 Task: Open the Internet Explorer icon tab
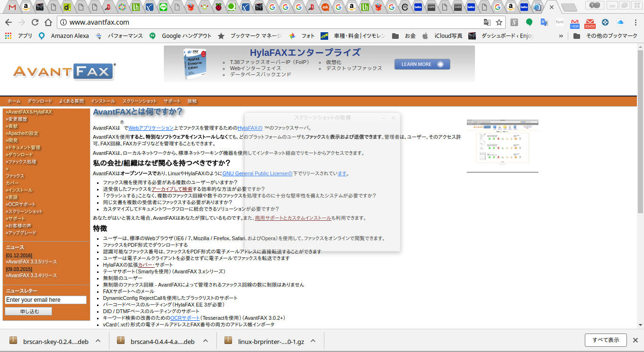click(x=537, y=7)
